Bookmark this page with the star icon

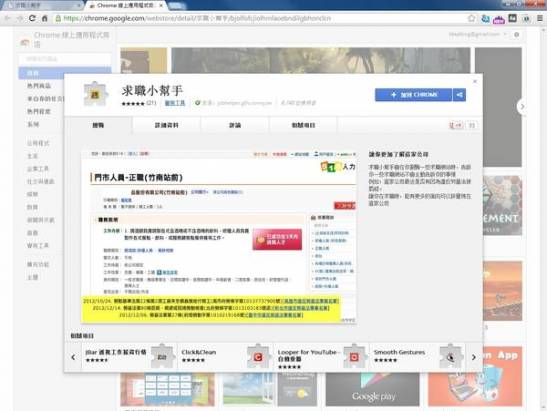click(x=471, y=18)
